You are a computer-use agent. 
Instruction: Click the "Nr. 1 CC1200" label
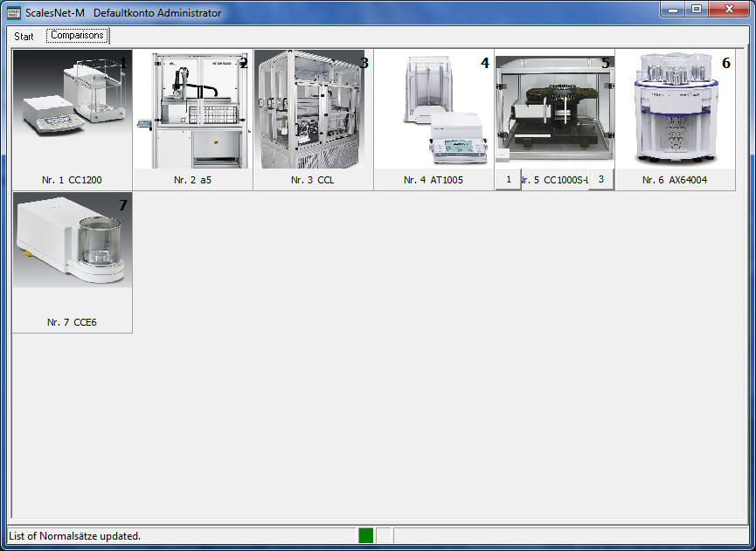coord(72,180)
